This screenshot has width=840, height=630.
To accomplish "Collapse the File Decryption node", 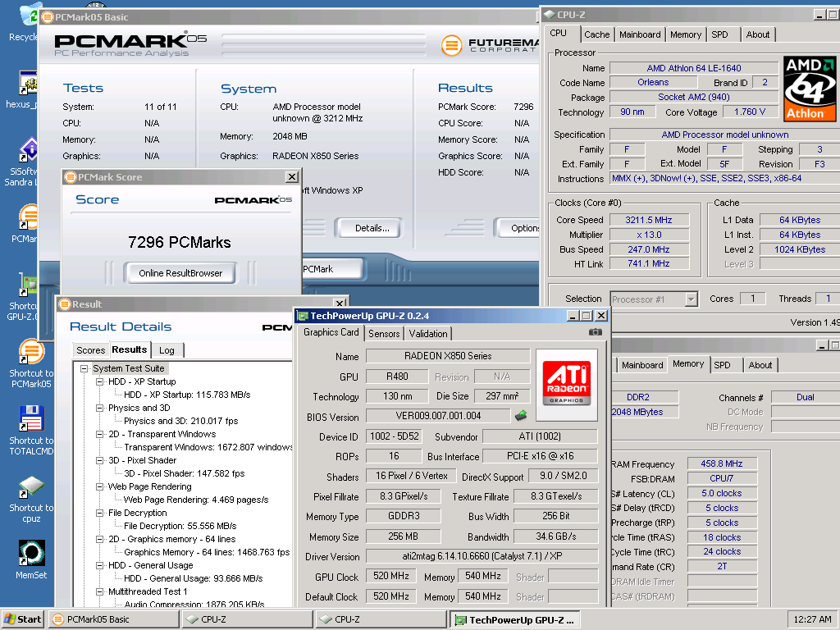I will click(99, 513).
